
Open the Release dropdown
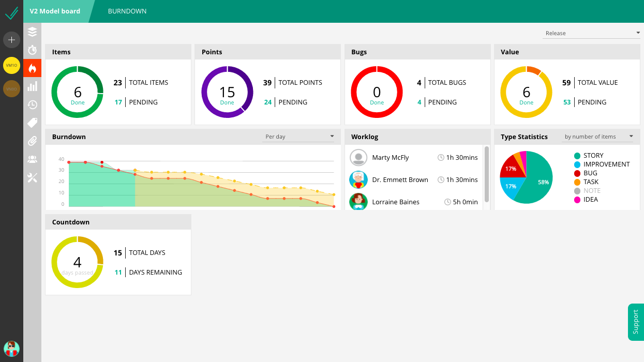(592, 33)
